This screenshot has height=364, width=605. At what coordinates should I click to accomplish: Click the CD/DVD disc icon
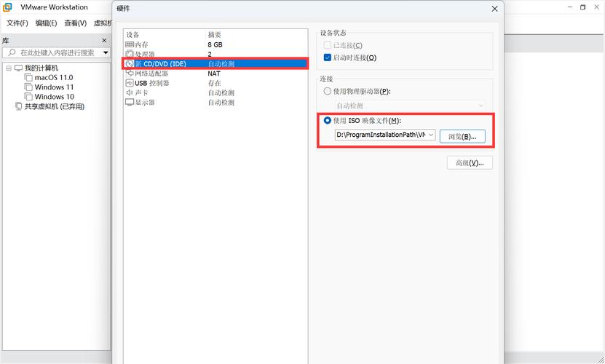(130, 63)
